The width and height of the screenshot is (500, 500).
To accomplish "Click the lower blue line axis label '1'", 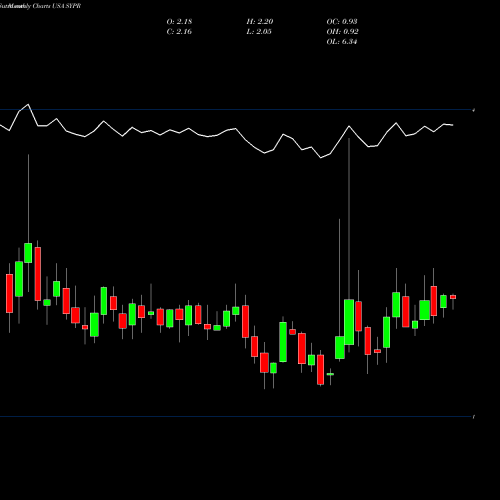I will pos(474,417).
